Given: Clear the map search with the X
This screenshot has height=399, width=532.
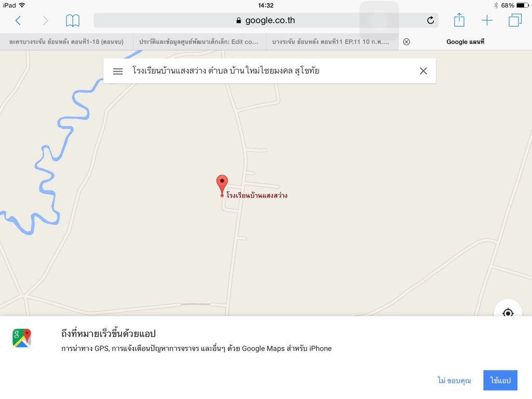Looking at the screenshot, I should pyautogui.click(x=423, y=71).
